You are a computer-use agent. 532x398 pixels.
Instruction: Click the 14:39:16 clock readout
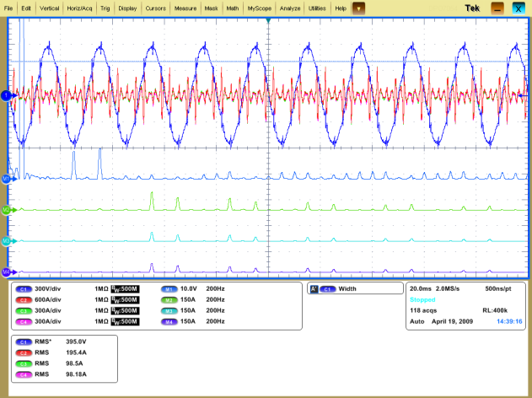509,321
